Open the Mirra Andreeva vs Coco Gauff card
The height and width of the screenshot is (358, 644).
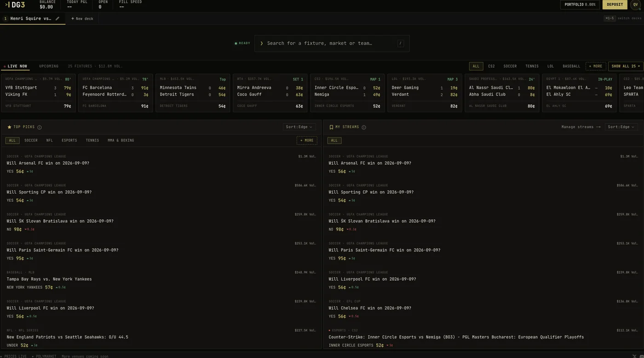coord(270,93)
